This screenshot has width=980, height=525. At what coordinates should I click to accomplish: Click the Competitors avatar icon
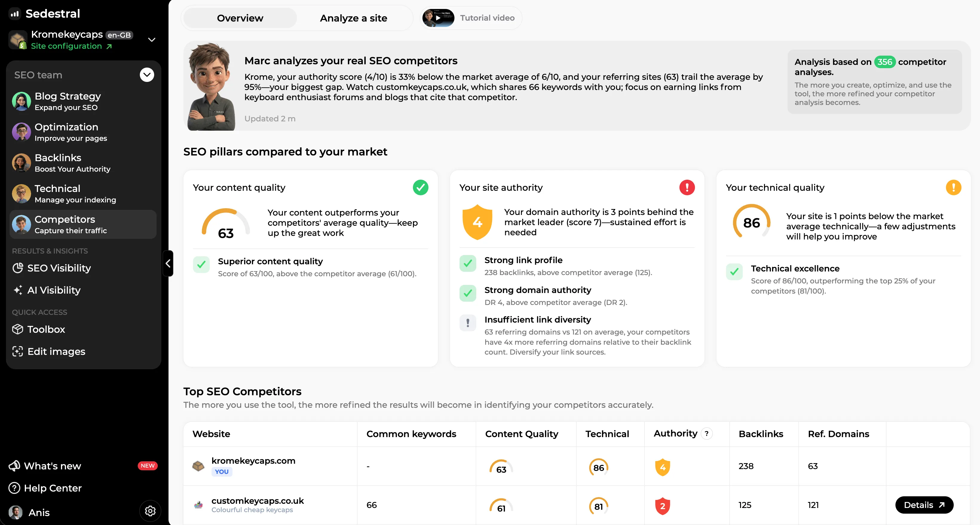[x=21, y=225]
